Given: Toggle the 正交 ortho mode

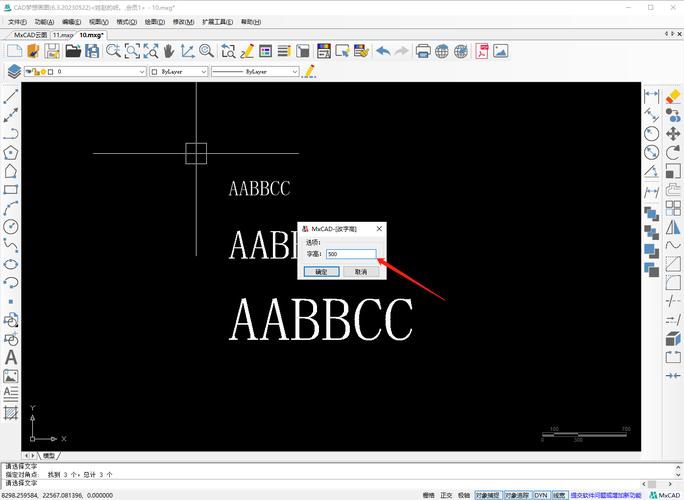Looking at the screenshot, I should pyautogui.click(x=446, y=494).
